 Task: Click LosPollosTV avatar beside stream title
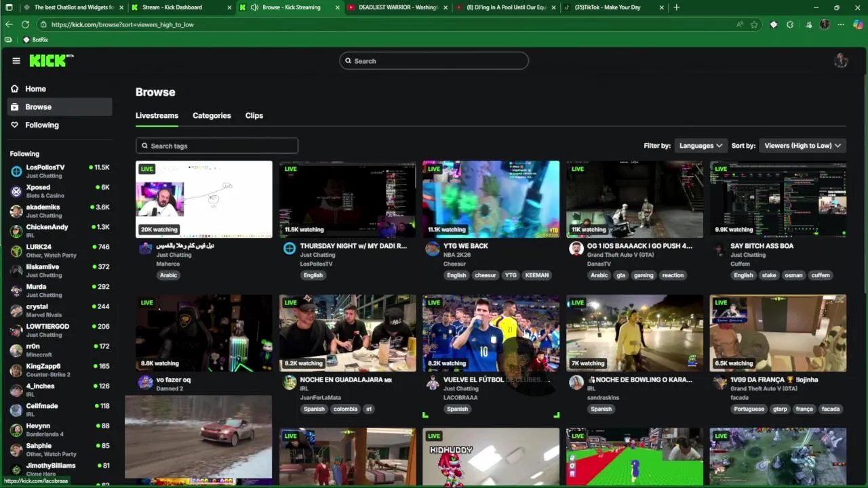(x=290, y=249)
